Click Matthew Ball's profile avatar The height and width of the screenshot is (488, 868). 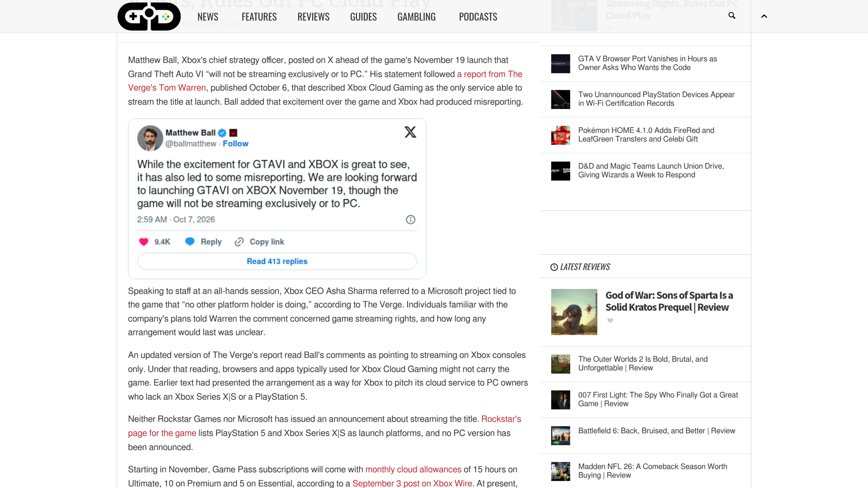150,138
